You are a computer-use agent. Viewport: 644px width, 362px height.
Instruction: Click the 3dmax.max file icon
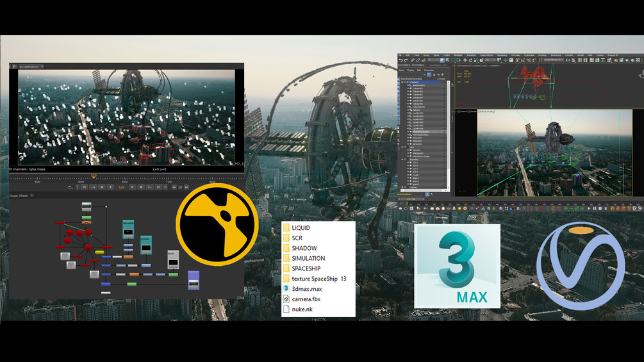pos(286,288)
